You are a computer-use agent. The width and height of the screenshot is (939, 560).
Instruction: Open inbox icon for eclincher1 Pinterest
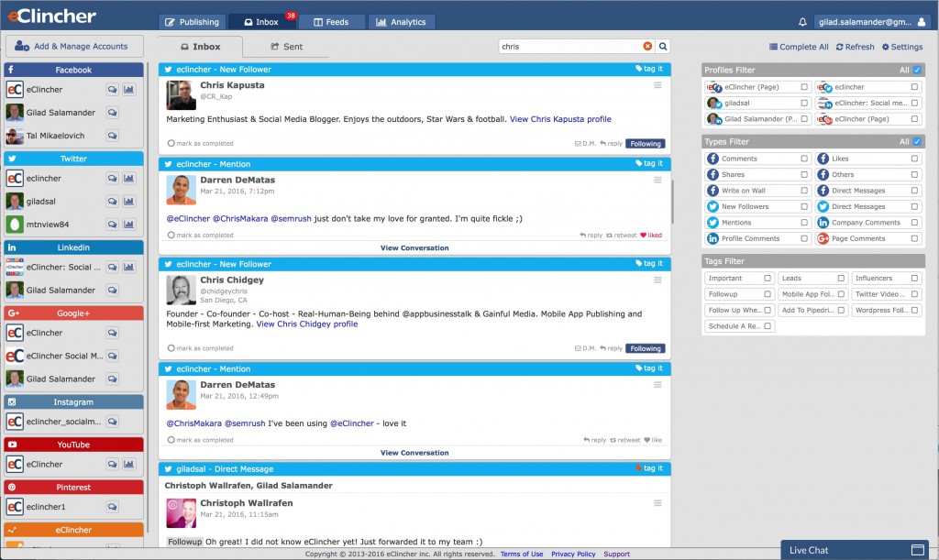click(x=112, y=507)
